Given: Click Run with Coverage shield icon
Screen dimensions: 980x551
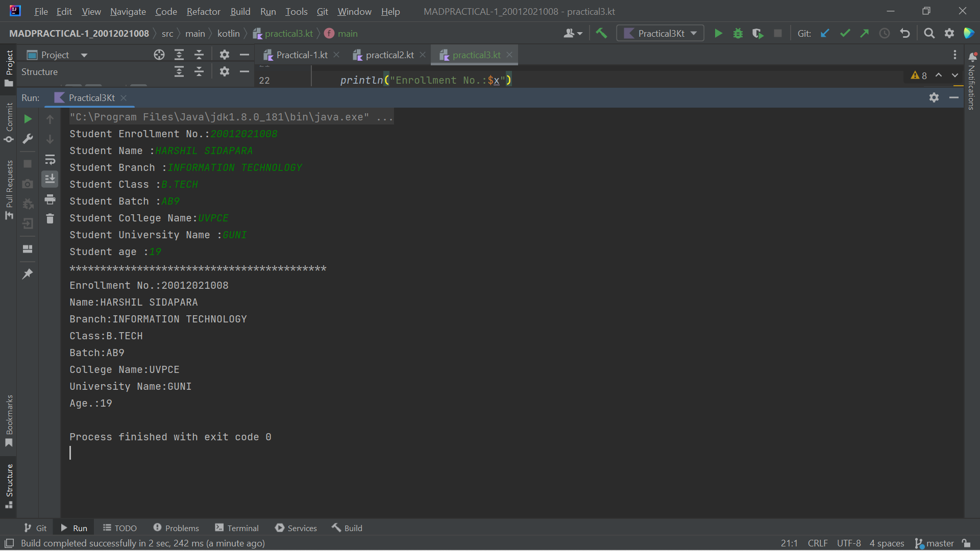Looking at the screenshot, I should [758, 34].
